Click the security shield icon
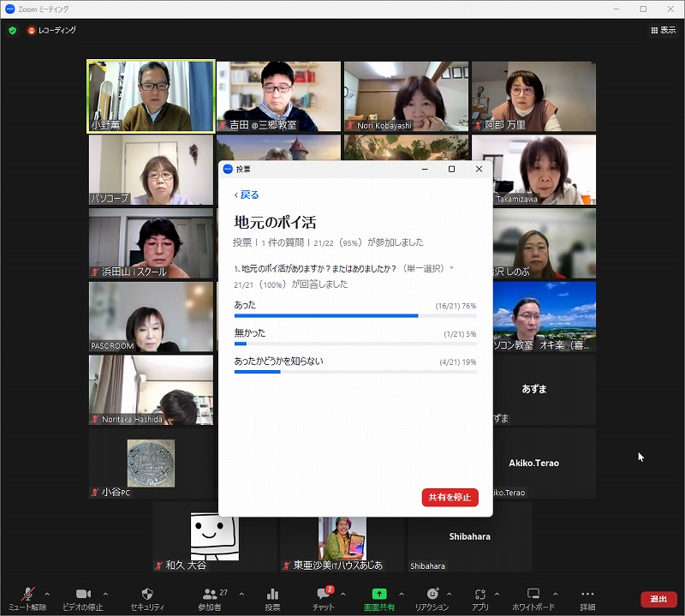Screen dimensions: 685x616 (147, 594)
